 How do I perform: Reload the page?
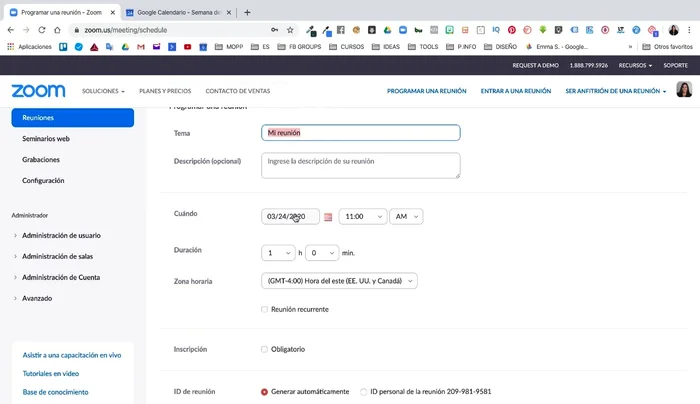pos(42,30)
